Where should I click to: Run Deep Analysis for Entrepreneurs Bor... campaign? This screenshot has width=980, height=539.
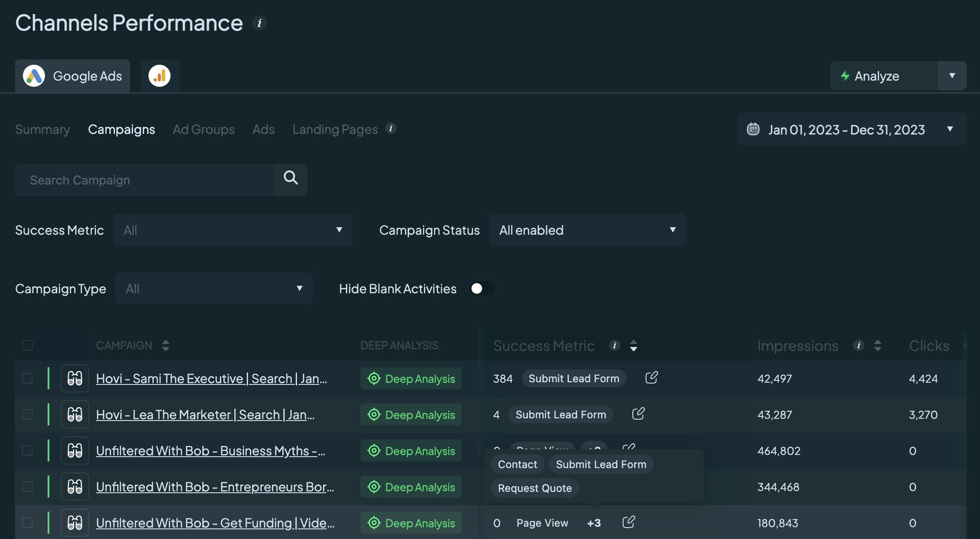[411, 487]
